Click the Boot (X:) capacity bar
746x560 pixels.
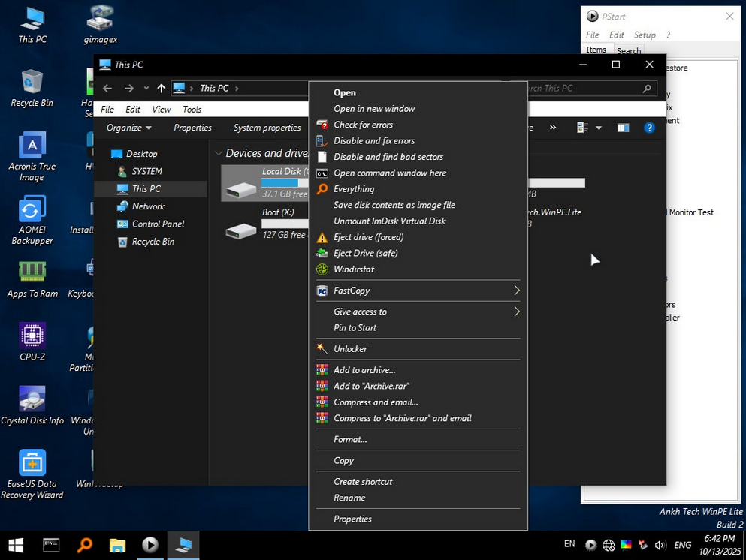coord(285,224)
